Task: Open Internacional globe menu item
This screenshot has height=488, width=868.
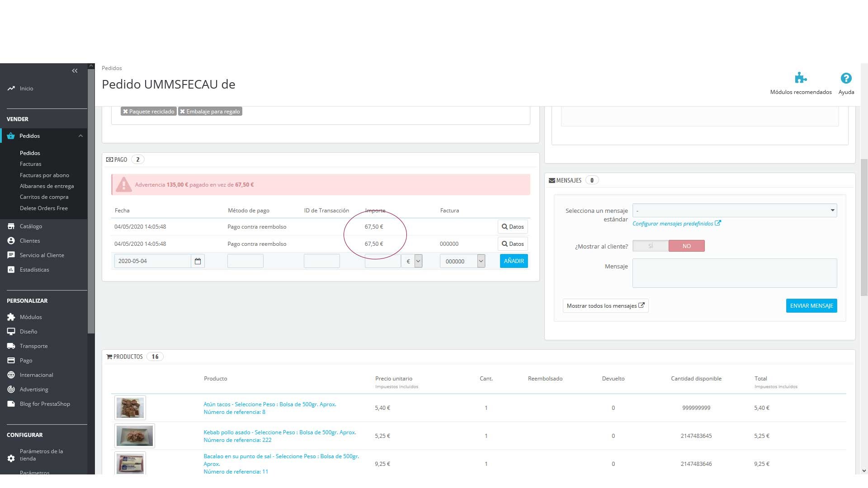Action: [36, 375]
